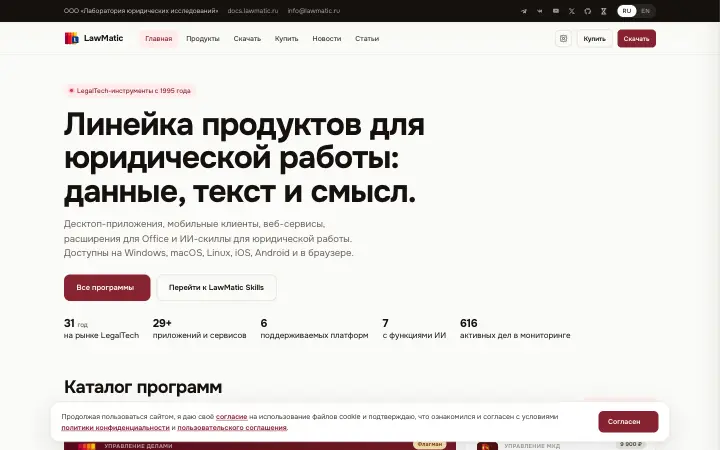
Task: Switch site language to EN
Action: point(646,11)
